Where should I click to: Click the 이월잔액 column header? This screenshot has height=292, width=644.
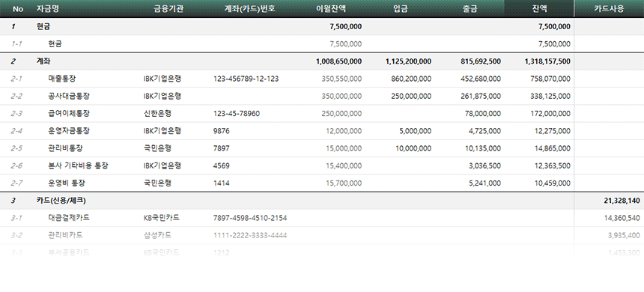click(x=331, y=9)
